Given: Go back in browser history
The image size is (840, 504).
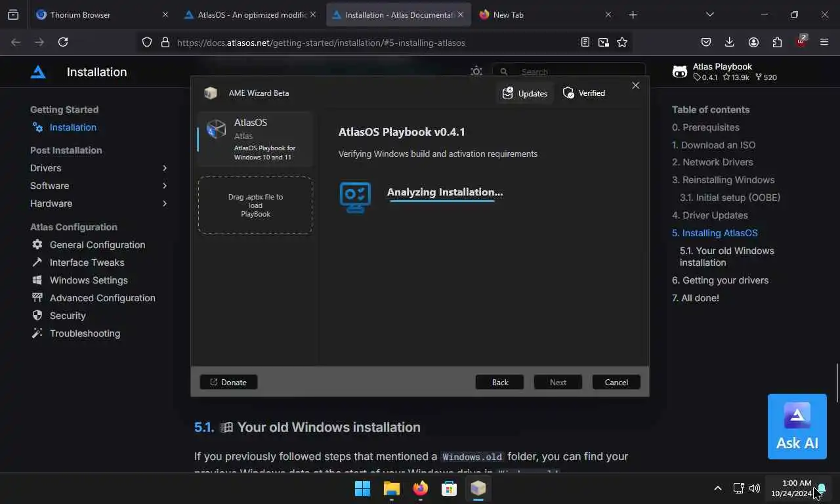Looking at the screenshot, I should coord(16,42).
